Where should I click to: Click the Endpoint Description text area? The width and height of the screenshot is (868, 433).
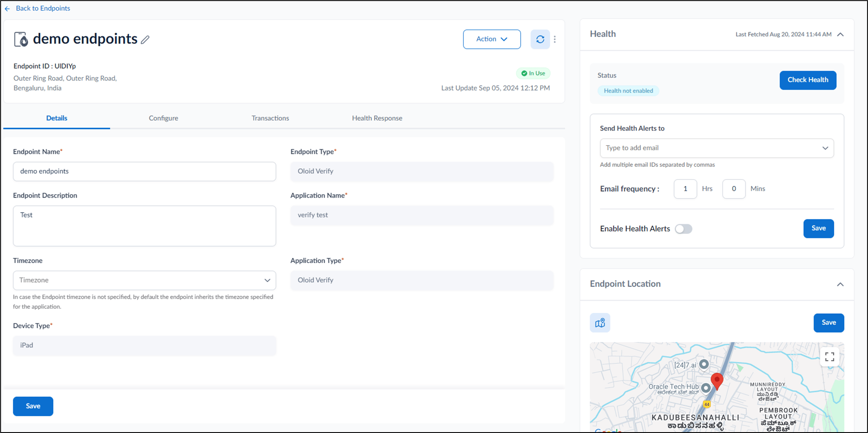(x=145, y=226)
